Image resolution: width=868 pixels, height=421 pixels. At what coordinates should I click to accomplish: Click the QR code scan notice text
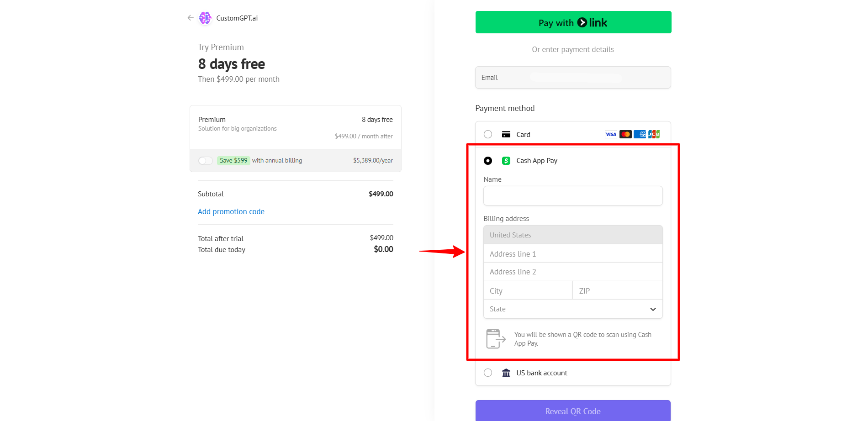coord(583,339)
